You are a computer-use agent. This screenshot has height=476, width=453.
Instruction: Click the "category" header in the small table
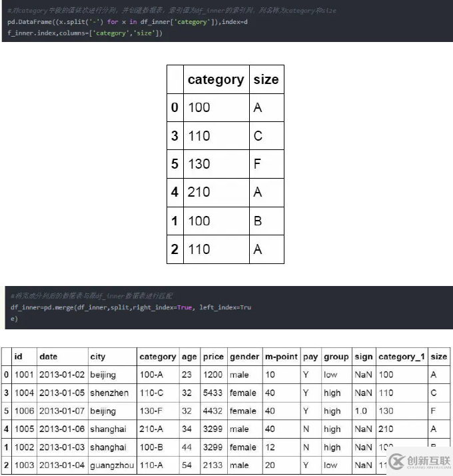215,79
